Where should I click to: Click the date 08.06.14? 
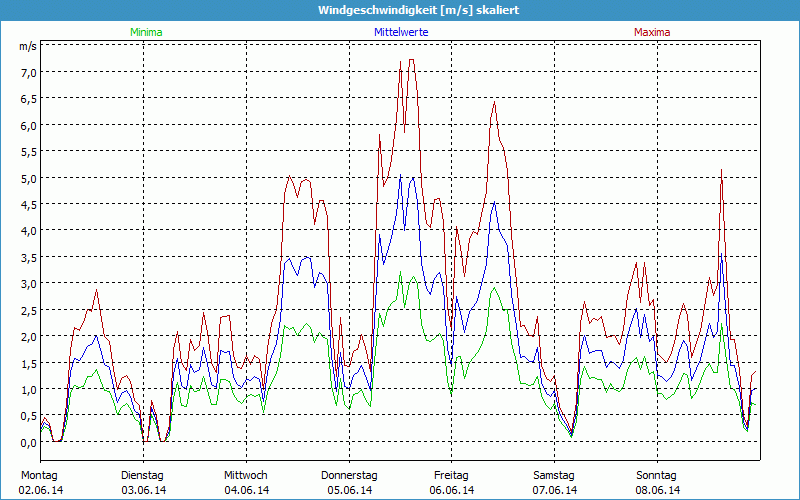(658, 490)
